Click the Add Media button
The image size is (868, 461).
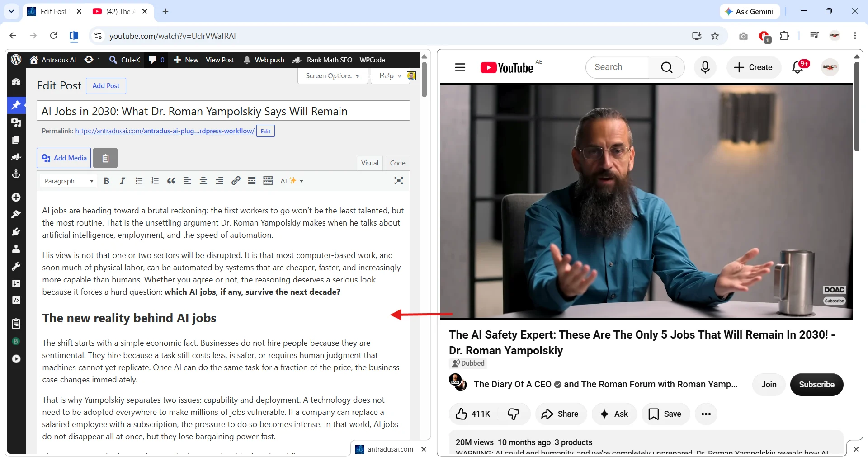[x=64, y=158]
